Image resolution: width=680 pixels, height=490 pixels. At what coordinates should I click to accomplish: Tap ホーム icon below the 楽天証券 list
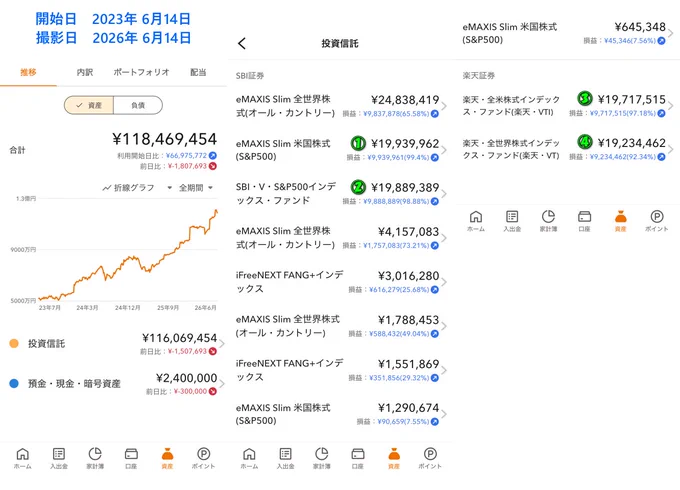pos(476,216)
